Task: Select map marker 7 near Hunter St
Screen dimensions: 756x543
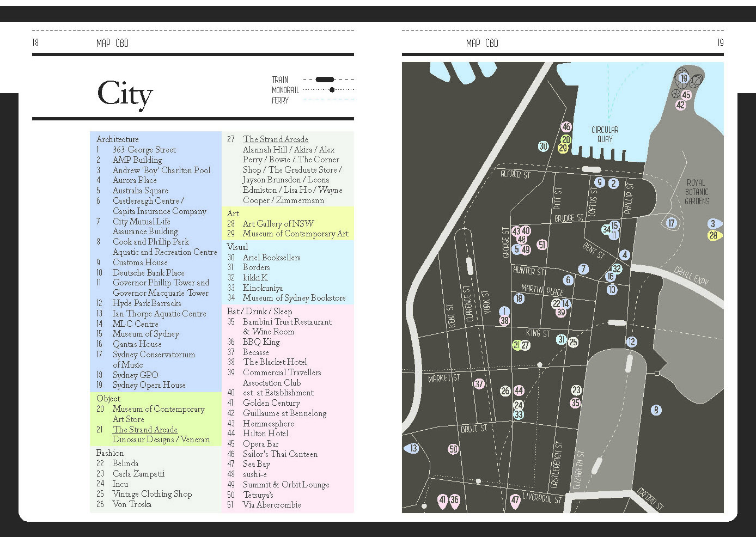Action: click(x=583, y=269)
